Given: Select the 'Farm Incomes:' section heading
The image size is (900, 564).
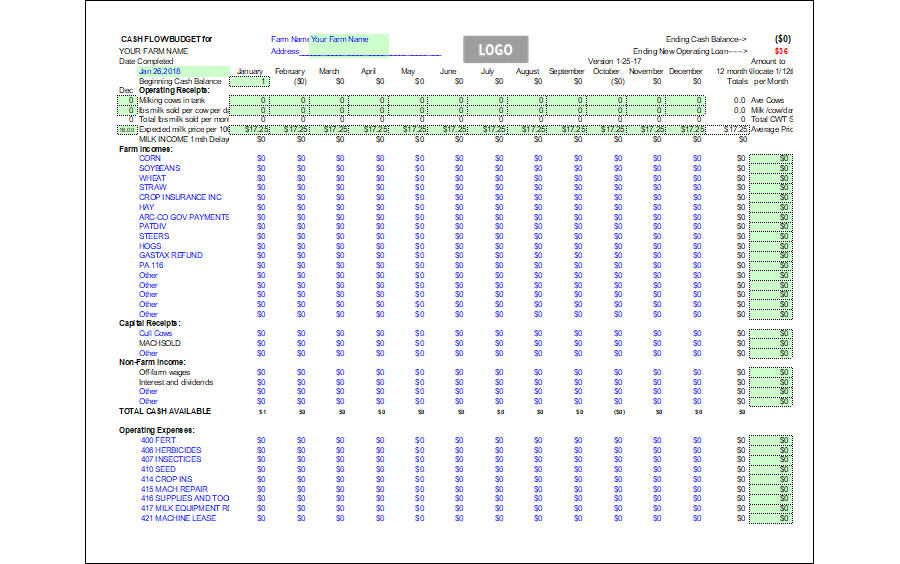Looking at the screenshot, I should (146, 149).
